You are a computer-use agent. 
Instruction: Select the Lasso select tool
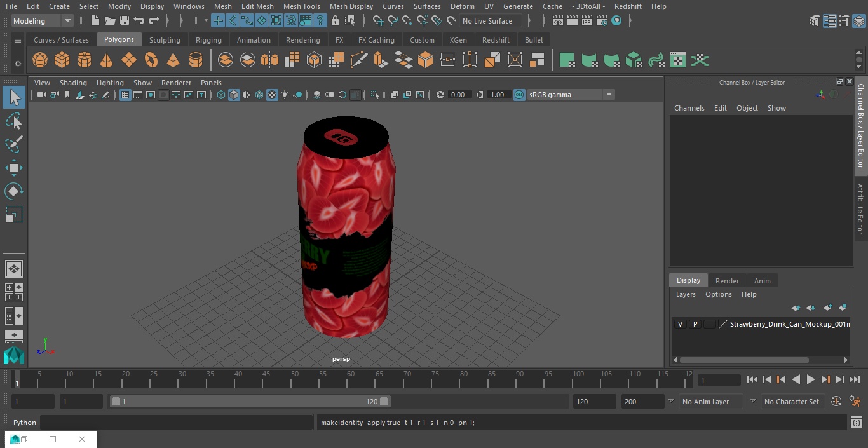pyautogui.click(x=14, y=121)
